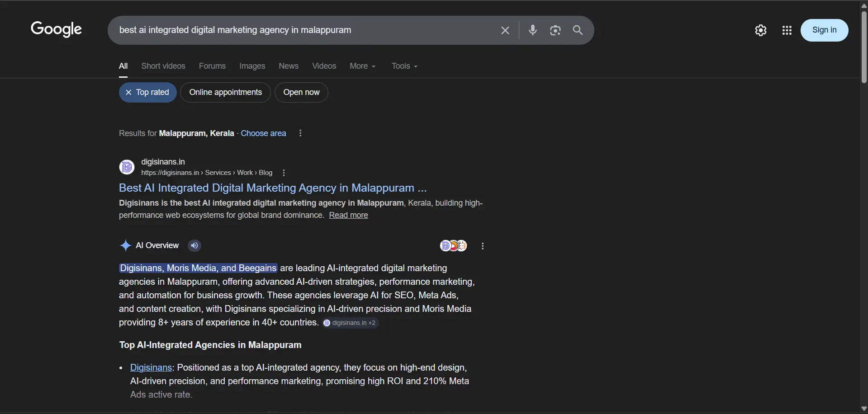Activate voice search with the microphone icon

[532, 30]
